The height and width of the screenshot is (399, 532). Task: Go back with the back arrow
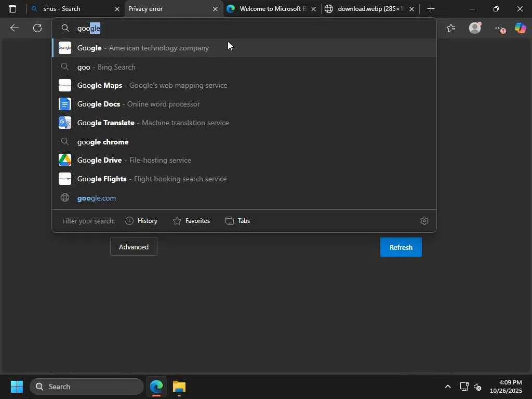coord(14,28)
